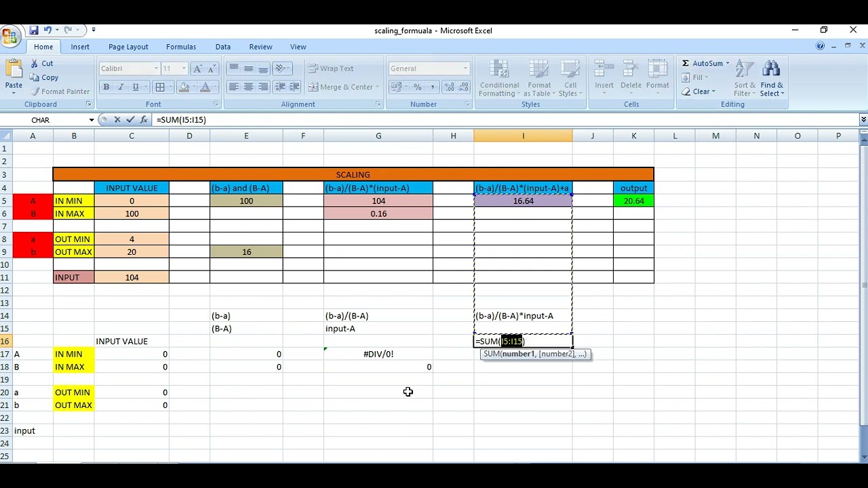Toggle Wrap Text on selected cell
This screenshot has height=488, width=868.
331,68
